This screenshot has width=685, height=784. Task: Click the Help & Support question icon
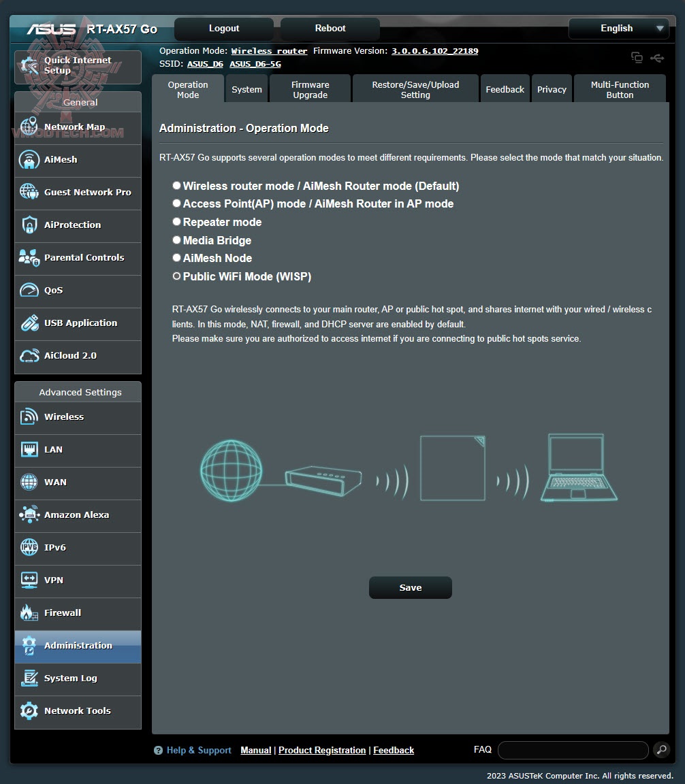(x=158, y=751)
